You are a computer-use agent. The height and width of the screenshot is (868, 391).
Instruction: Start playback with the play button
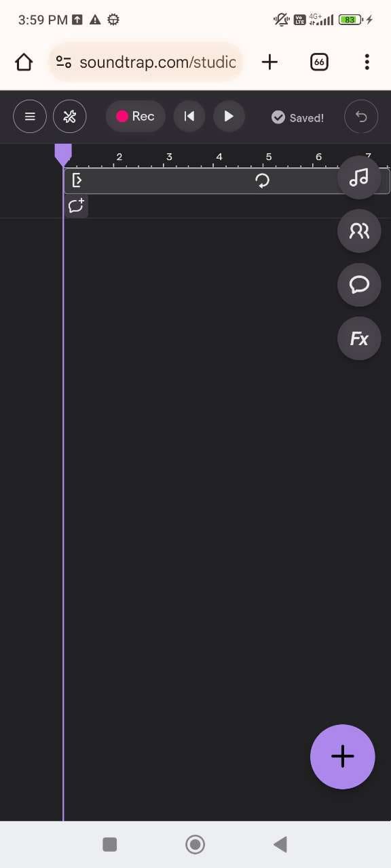229,116
